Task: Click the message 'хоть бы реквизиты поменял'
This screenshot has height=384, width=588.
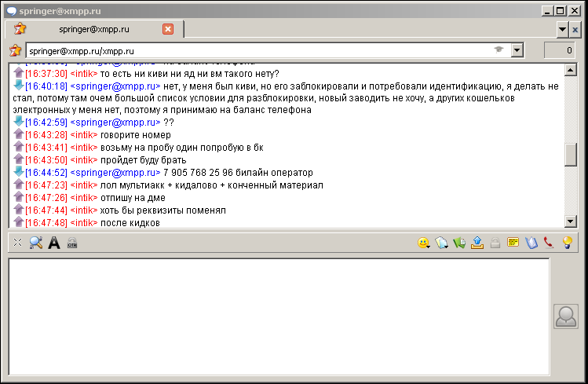Action: (x=163, y=210)
